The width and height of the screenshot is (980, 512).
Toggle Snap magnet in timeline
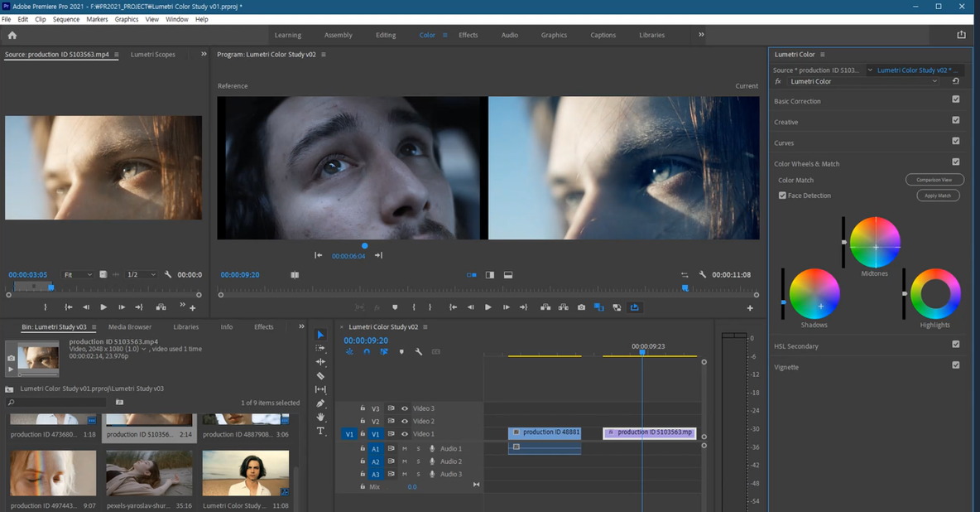pyautogui.click(x=367, y=352)
